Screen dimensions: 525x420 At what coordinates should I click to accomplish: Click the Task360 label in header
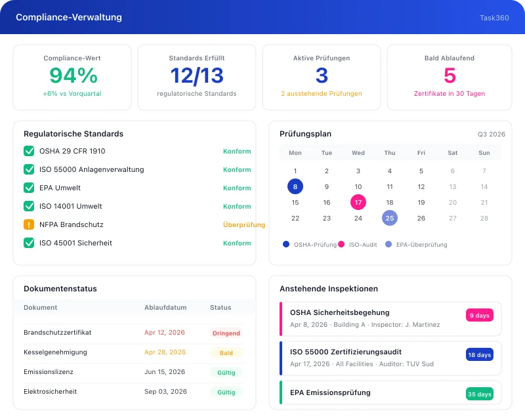point(493,18)
